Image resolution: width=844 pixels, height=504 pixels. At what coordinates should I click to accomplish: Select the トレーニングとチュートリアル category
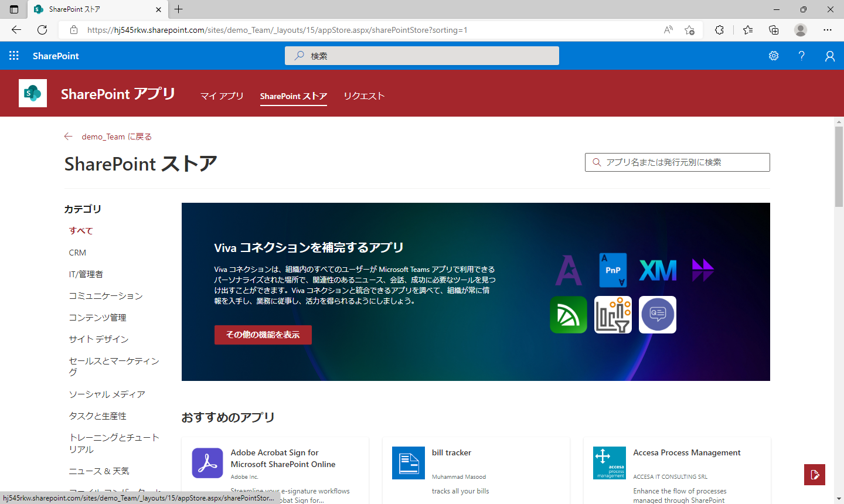point(114,444)
